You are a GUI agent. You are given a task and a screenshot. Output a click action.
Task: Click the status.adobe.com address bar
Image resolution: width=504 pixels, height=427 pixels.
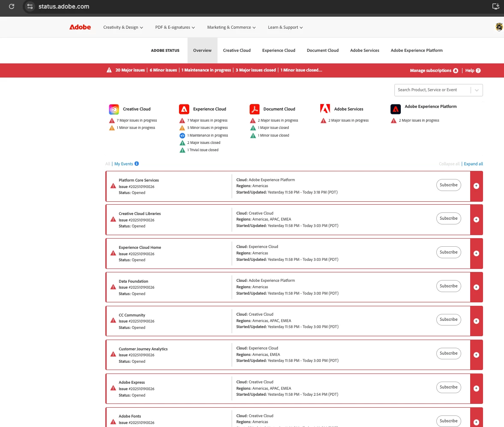(64, 6)
